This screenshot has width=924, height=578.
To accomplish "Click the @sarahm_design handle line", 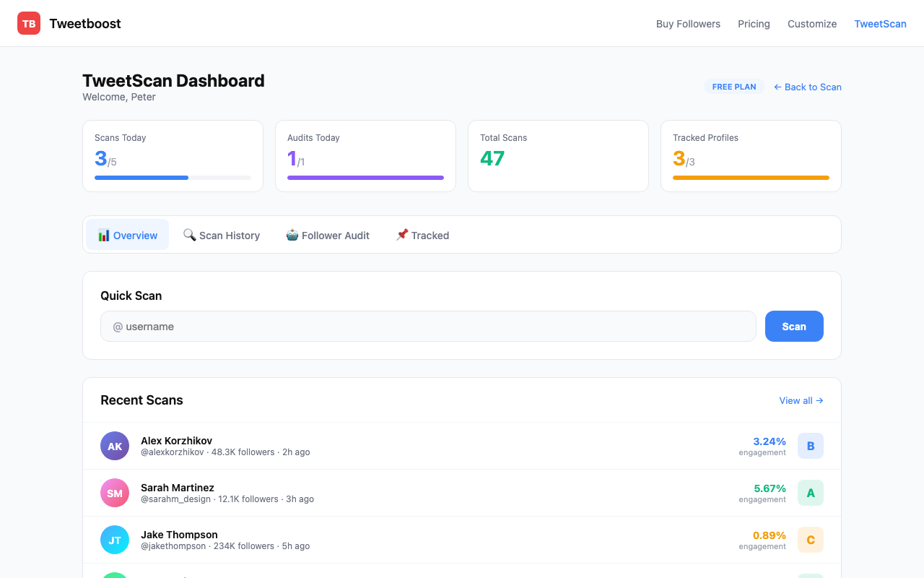I will [227, 499].
